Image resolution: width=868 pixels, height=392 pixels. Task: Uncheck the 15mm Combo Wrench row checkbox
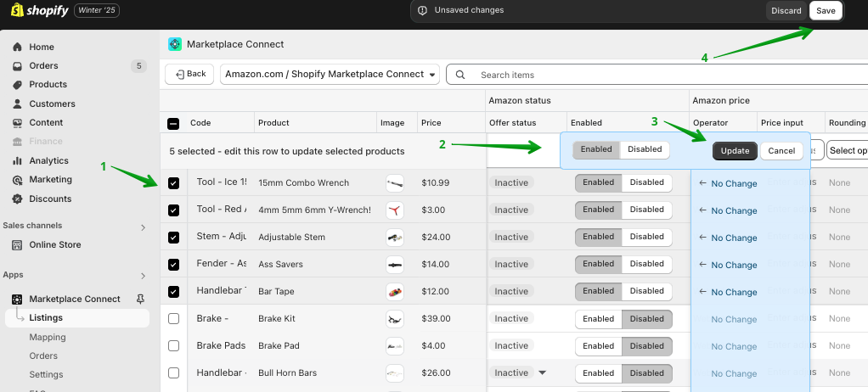tap(173, 183)
